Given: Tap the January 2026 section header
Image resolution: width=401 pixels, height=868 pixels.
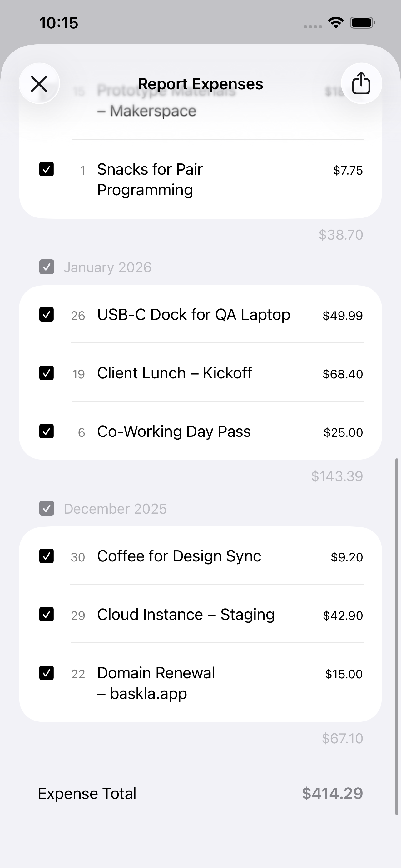Looking at the screenshot, I should (x=107, y=267).
